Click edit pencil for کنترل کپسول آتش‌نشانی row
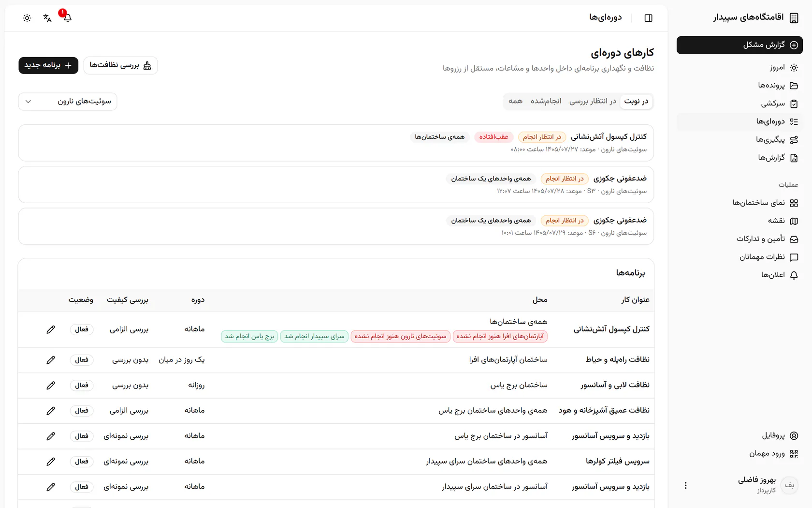812x508 pixels. tap(51, 329)
